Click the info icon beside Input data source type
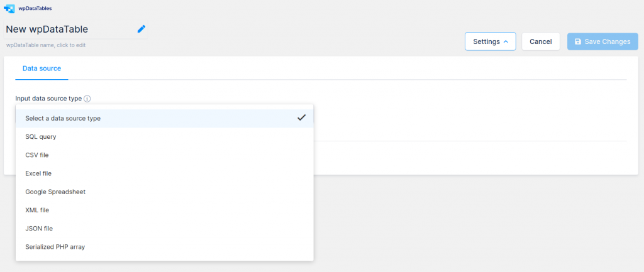Viewport: 644px width, 272px height. (87, 99)
